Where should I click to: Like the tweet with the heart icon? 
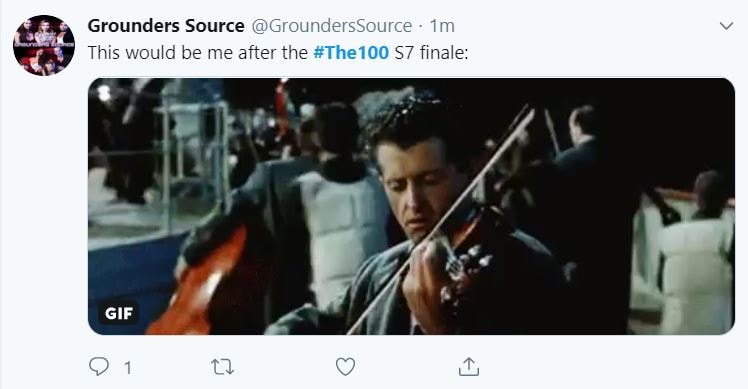[x=345, y=367]
